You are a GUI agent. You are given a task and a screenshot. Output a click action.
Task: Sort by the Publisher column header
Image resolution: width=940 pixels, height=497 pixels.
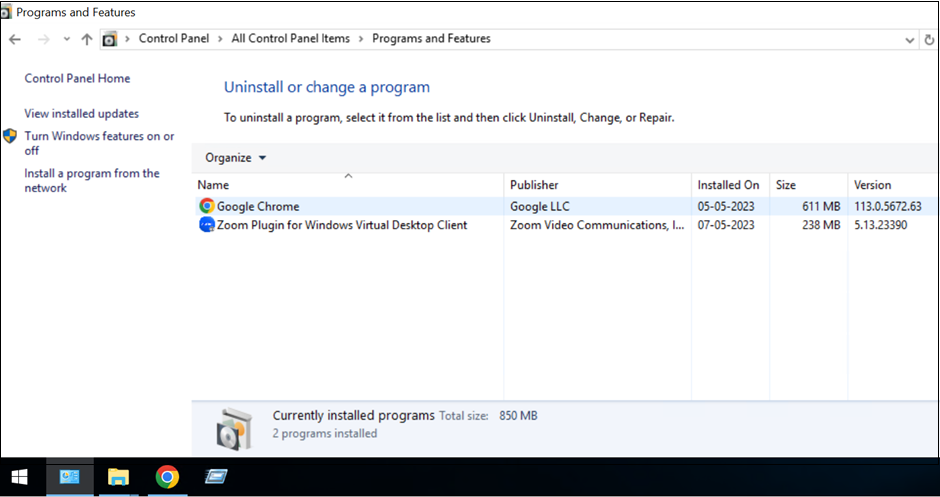click(x=598, y=185)
